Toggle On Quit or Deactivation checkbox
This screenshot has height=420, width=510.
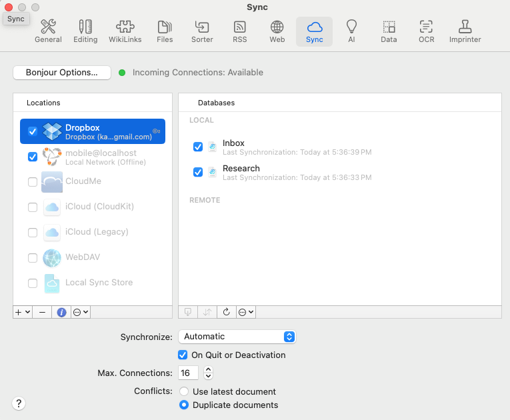tap(183, 355)
